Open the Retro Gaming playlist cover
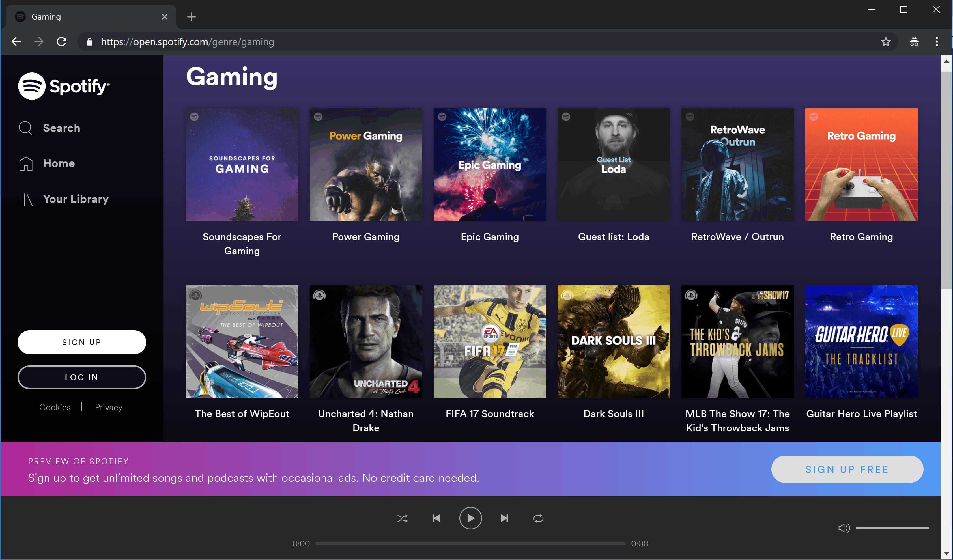953x560 pixels. pos(861,165)
